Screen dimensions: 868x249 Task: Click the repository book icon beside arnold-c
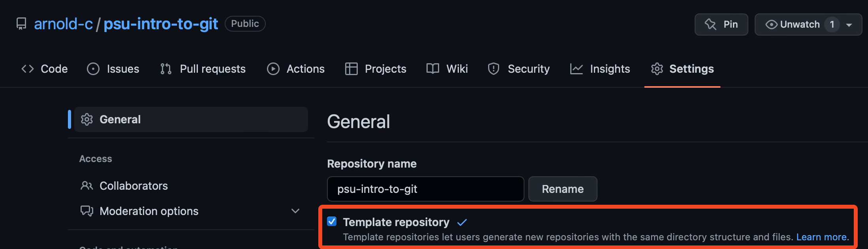(x=21, y=24)
